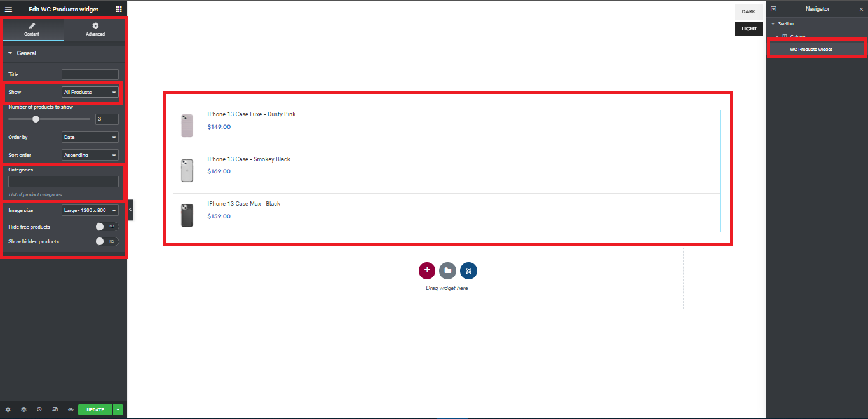The image size is (868, 419).
Task: Click the add new section plus icon
Action: [x=427, y=270]
